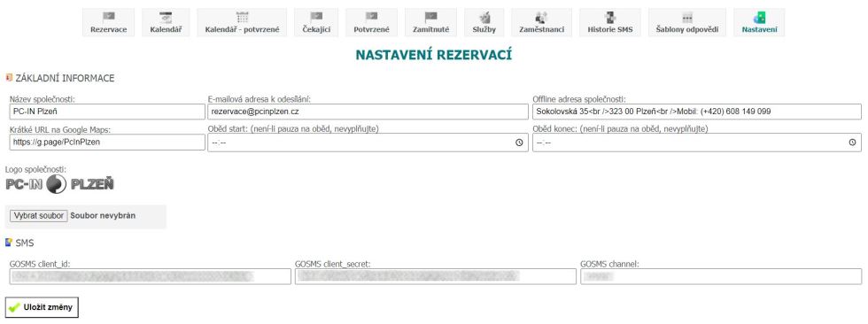Open the Služby section
868x324 pixels.
tap(484, 23)
